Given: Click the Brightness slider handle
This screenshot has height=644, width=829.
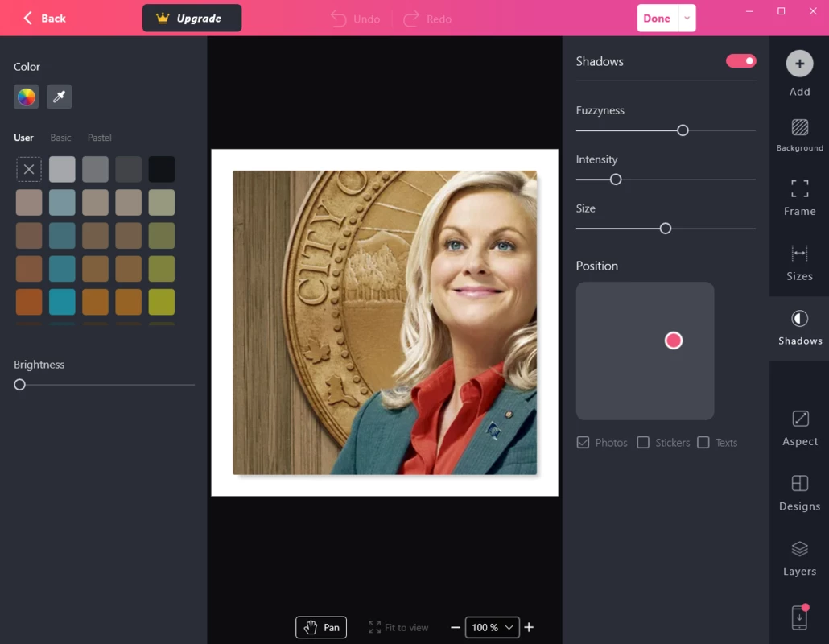Looking at the screenshot, I should pos(19,385).
